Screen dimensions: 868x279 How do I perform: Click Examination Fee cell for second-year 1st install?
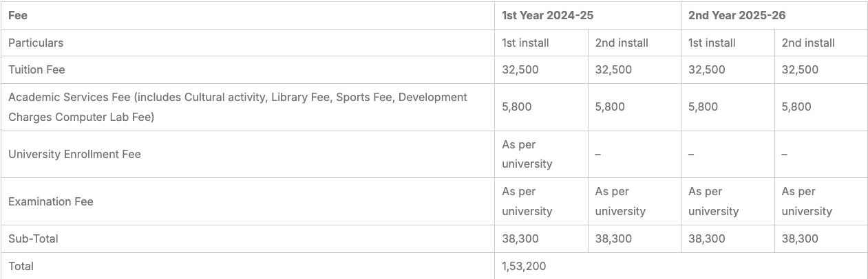point(713,201)
